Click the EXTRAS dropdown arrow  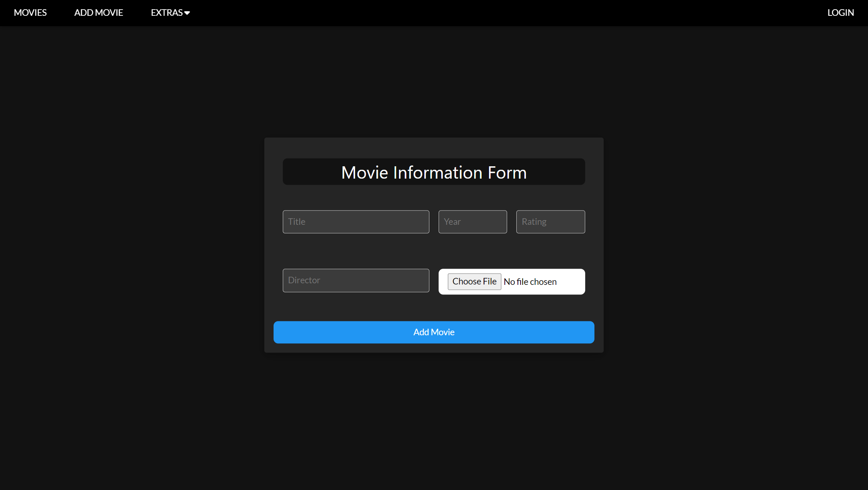(187, 13)
